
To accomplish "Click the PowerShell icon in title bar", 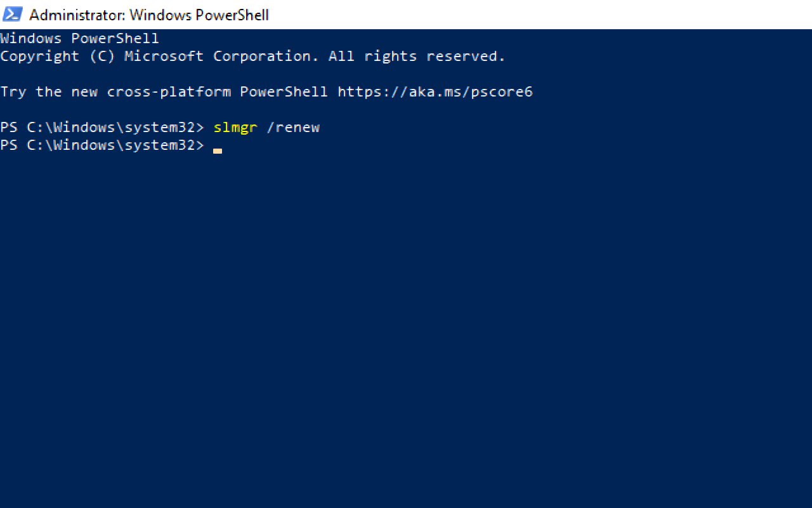I will coord(13,14).
